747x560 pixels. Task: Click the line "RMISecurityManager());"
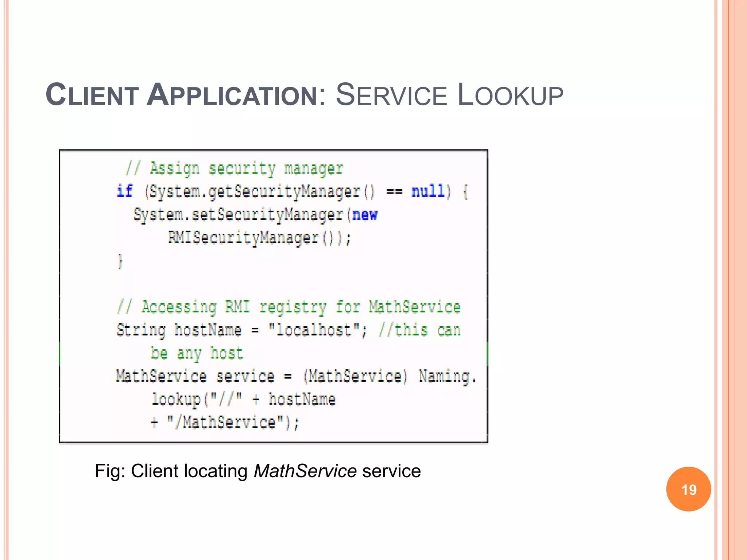[x=259, y=238]
